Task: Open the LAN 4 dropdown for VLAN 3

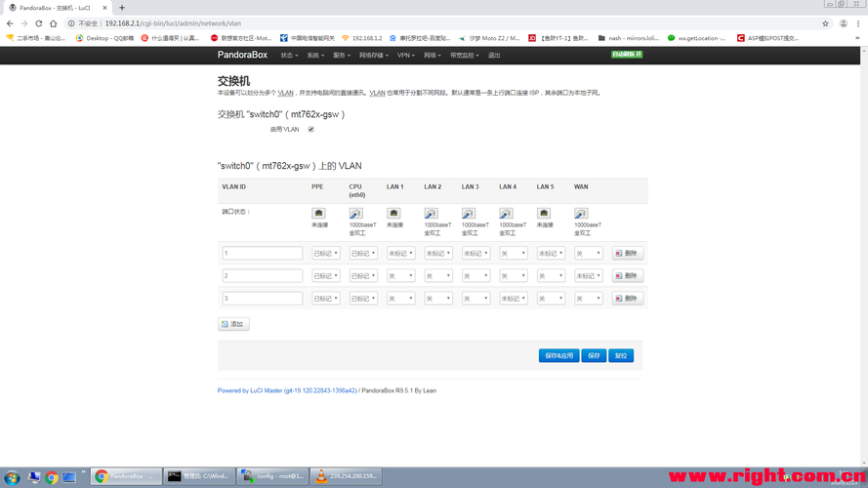Action: tap(513, 299)
